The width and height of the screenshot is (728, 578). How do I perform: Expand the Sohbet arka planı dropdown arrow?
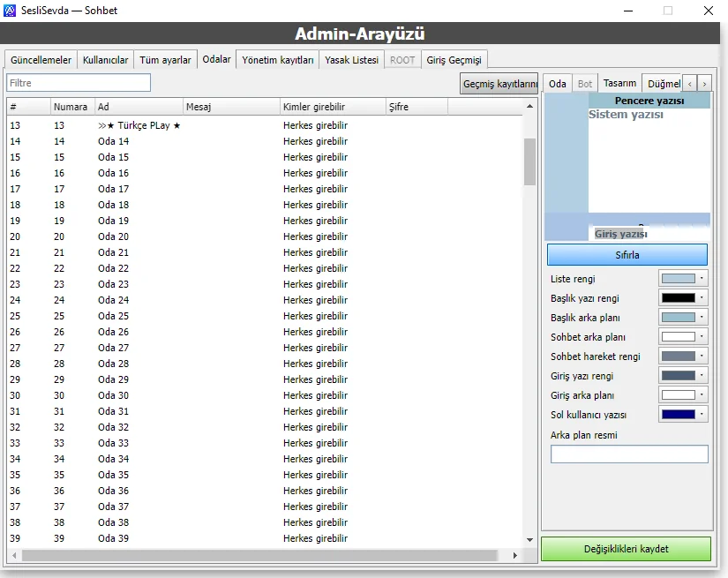pyautogui.click(x=702, y=337)
